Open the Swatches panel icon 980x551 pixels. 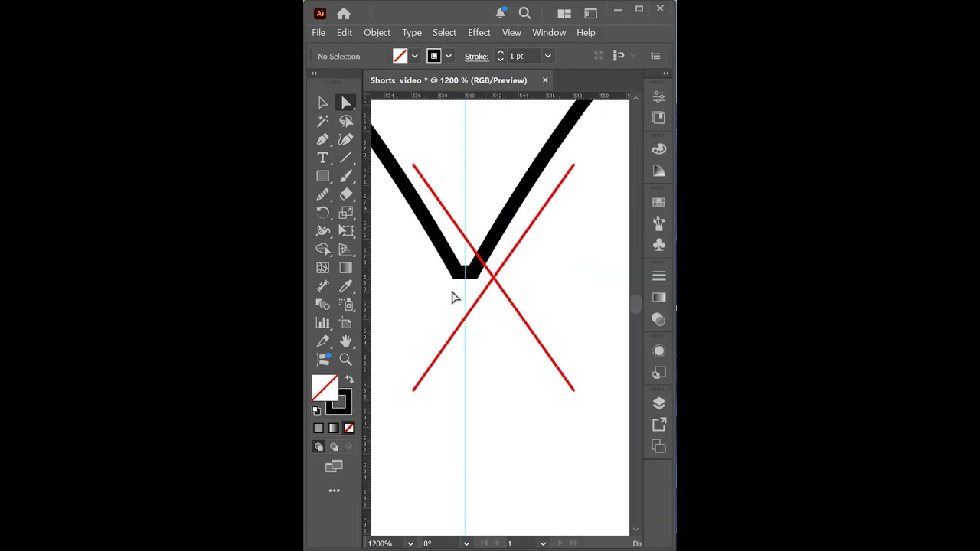point(659,202)
